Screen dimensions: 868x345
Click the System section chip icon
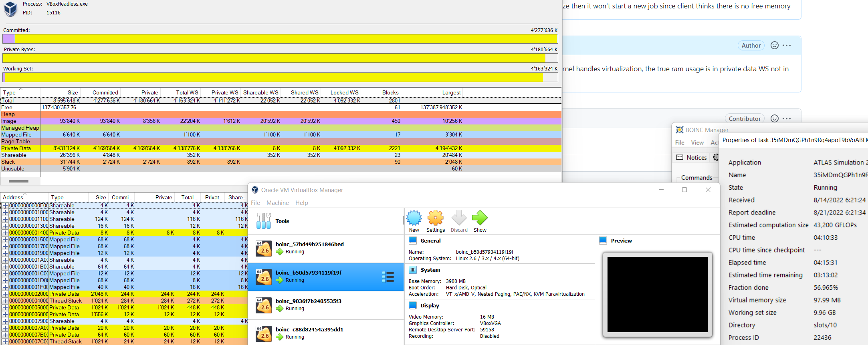[x=413, y=270]
